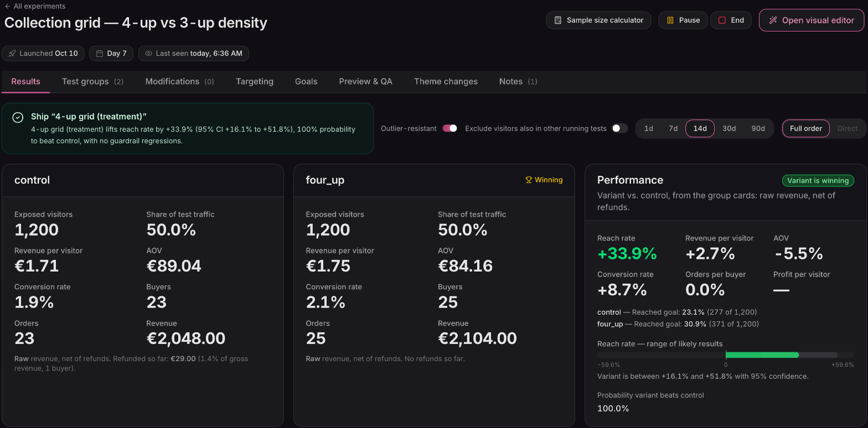Image resolution: width=868 pixels, height=428 pixels.
Task: Click the calculator icon in Sample size button
Action: (x=558, y=20)
